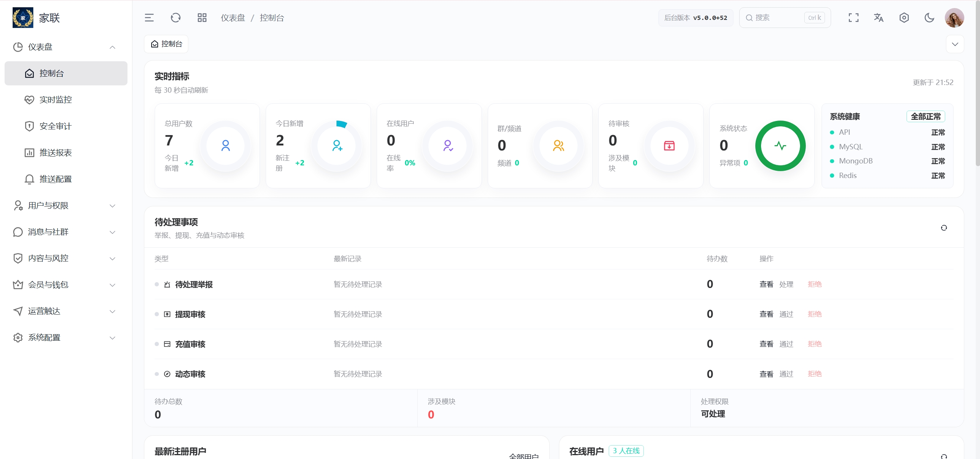This screenshot has height=459, width=980.
Task: Open 推送配置 in the sidebar
Action: coord(66,179)
